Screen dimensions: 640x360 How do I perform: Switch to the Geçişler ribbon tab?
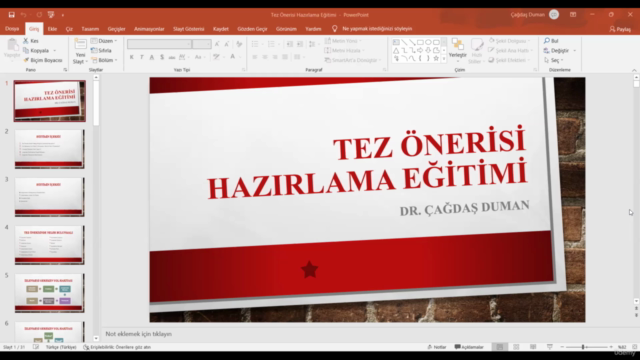[x=116, y=29]
